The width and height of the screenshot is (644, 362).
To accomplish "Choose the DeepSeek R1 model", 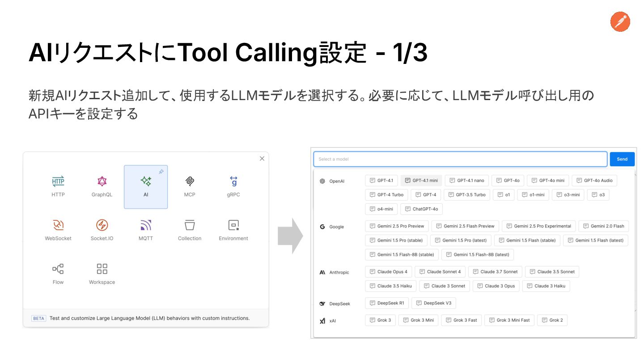I will tap(387, 303).
